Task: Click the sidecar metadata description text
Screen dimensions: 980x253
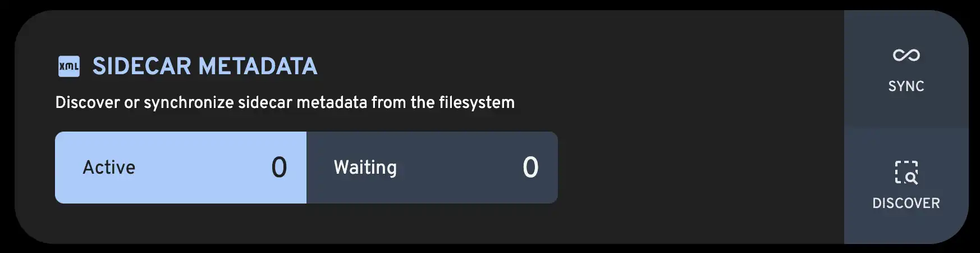Action: pos(285,102)
